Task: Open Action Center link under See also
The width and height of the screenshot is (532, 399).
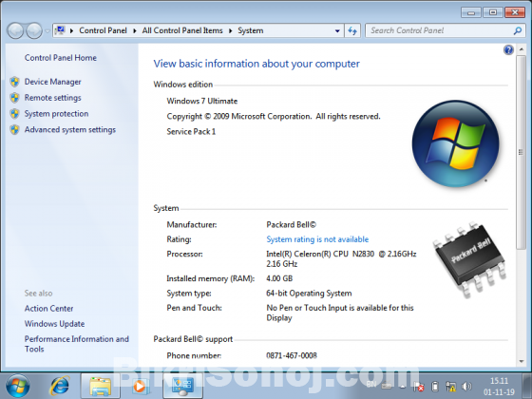Action: pyautogui.click(x=48, y=309)
